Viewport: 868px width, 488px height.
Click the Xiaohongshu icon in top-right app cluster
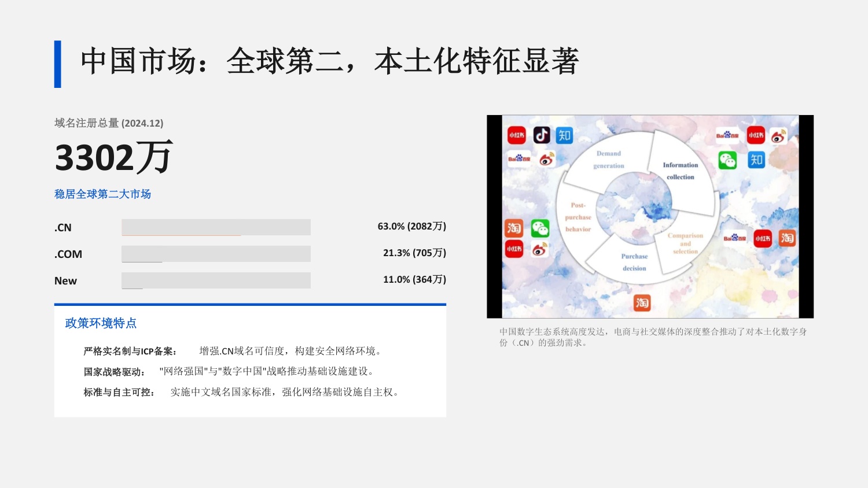pyautogui.click(x=756, y=135)
